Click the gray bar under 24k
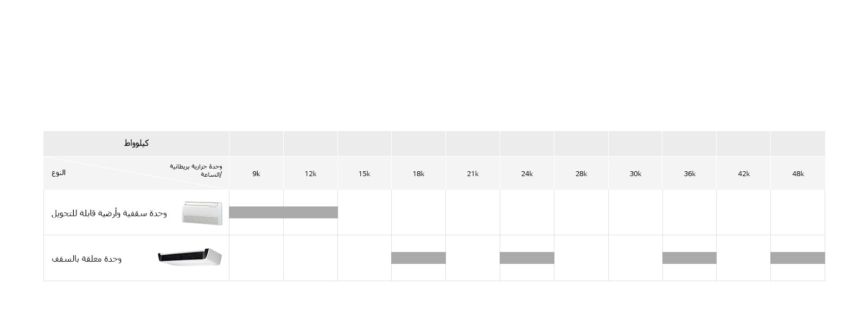Viewport: 868px width, 330px height. click(x=527, y=258)
